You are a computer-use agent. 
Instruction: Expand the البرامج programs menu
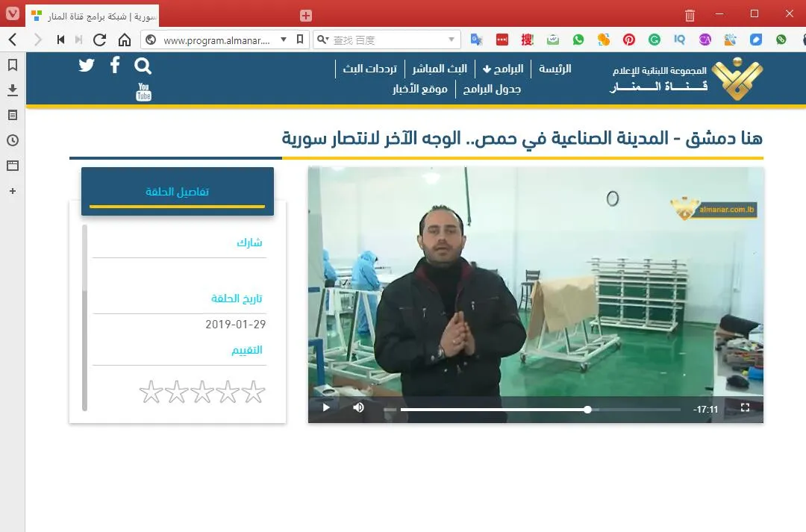(503, 69)
